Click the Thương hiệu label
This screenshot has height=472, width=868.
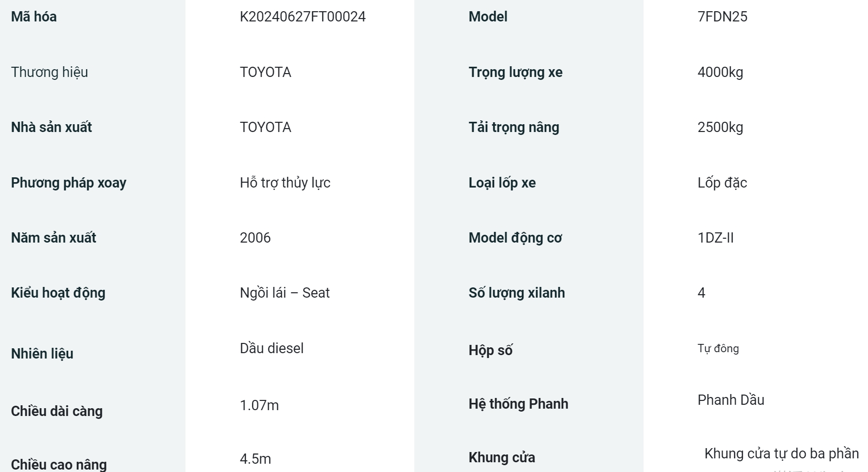[x=49, y=72]
